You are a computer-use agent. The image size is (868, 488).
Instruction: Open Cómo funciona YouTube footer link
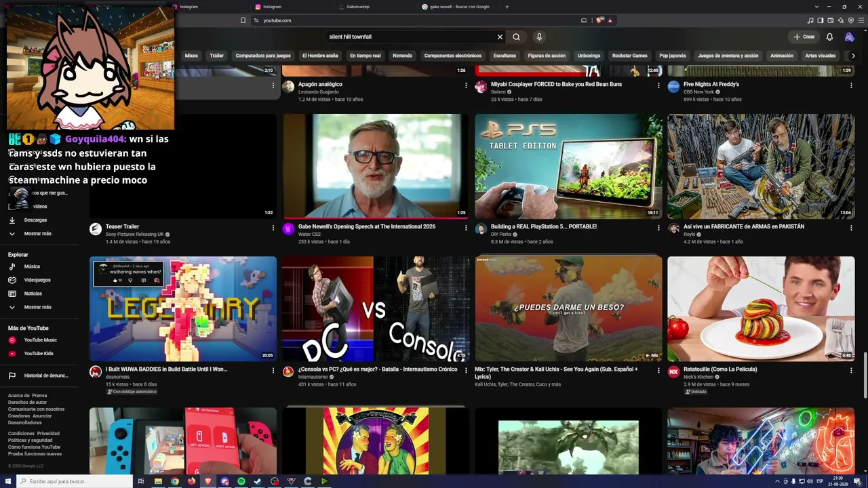pyautogui.click(x=34, y=447)
